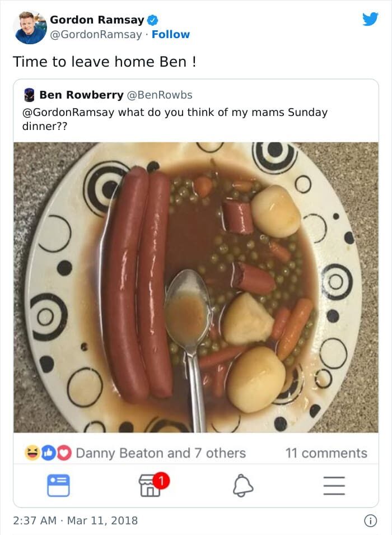The width and height of the screenshot is (392, 535).
Task: Enlarge the Sunday dinner plate photo
Action: [x=196, y=287]
